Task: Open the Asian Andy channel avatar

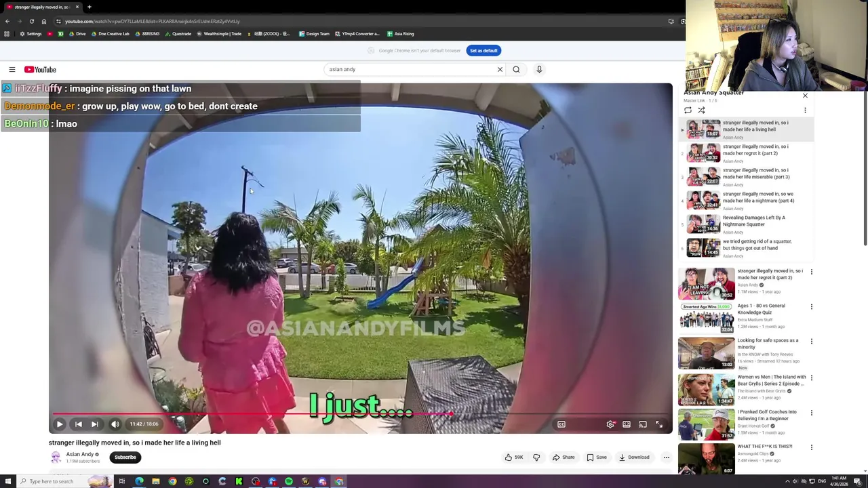Action: coord(56,457)
